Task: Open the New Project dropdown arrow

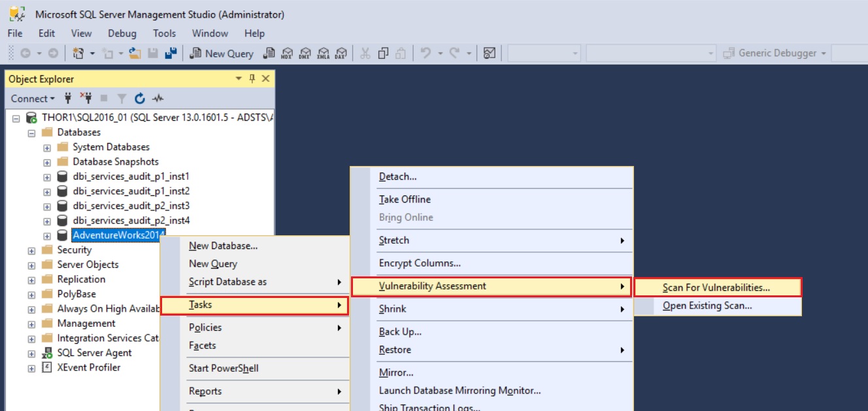Action: tap(92, 54)
